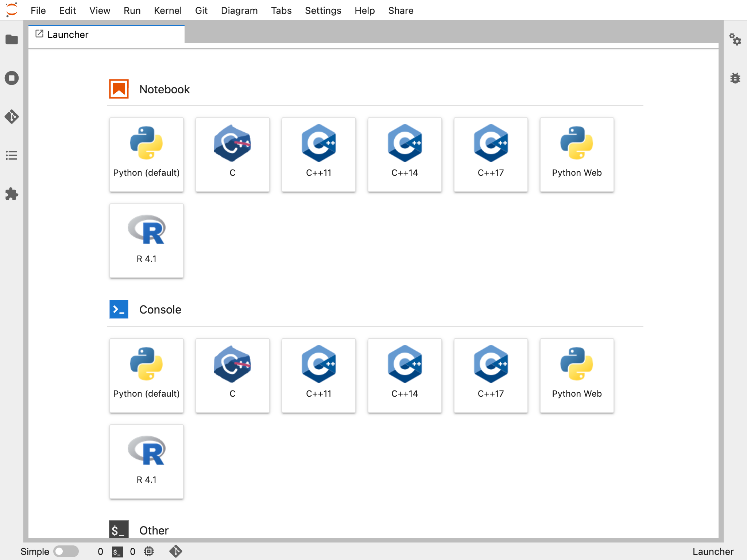Start a Python Web console
Viewport: 747px width, 560px height.
click(577, 376)
